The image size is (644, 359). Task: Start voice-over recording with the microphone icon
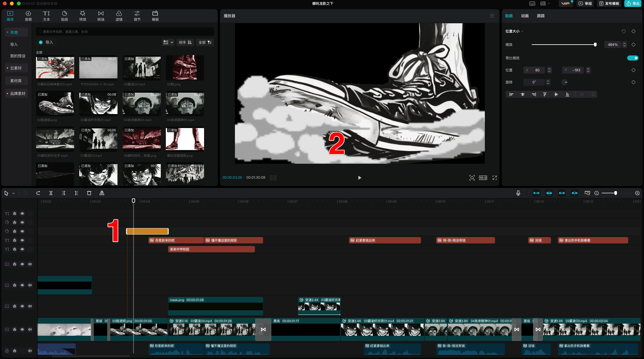point(518,193)
